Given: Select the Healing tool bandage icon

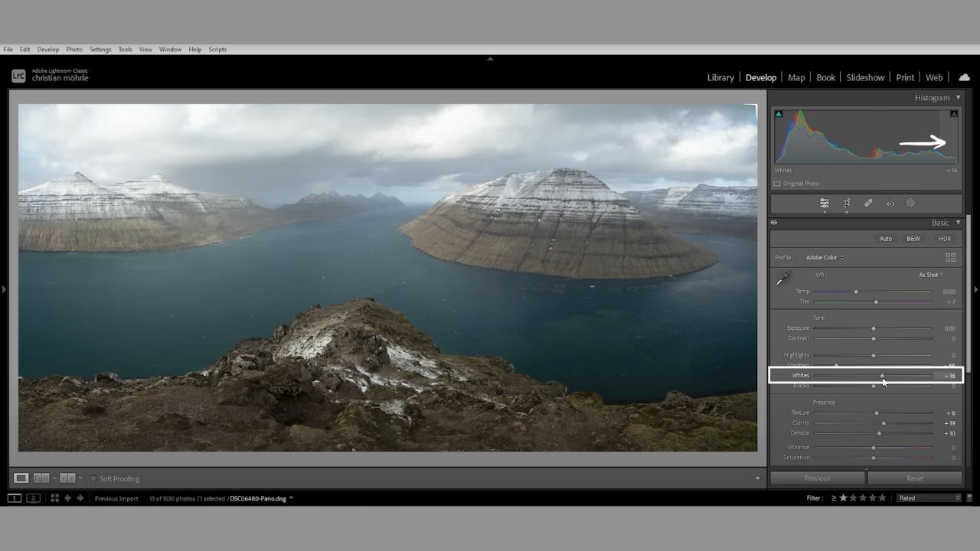Looking at the screenshot, I should coord(868,204).
